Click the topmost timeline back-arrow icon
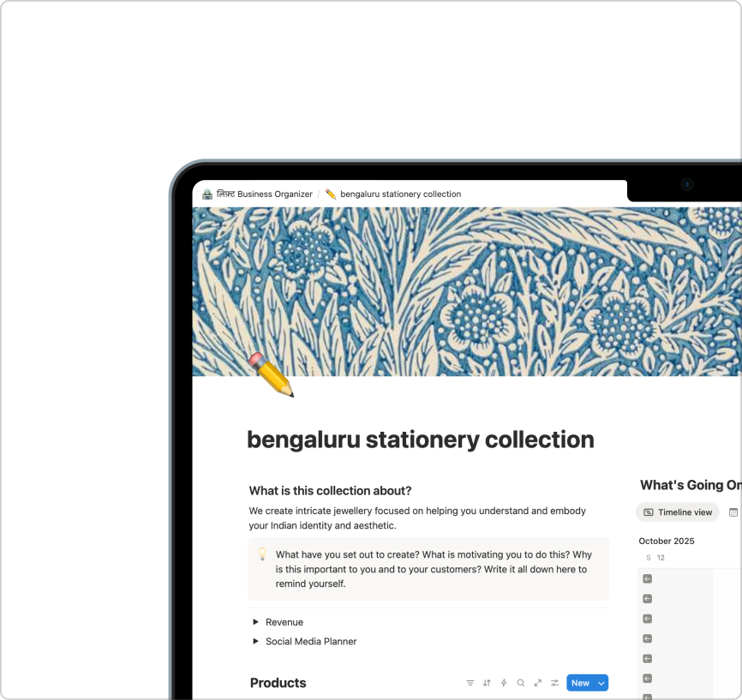The height and width of the screenshot is (700, 742). point(648,579)
